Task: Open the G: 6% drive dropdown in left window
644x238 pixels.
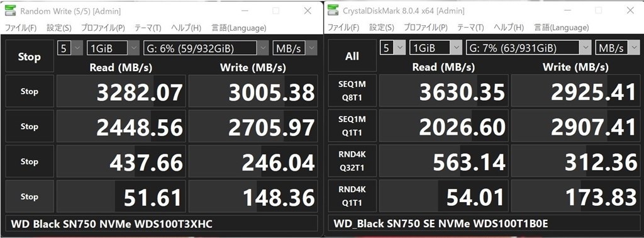Action: coord(206,48)
